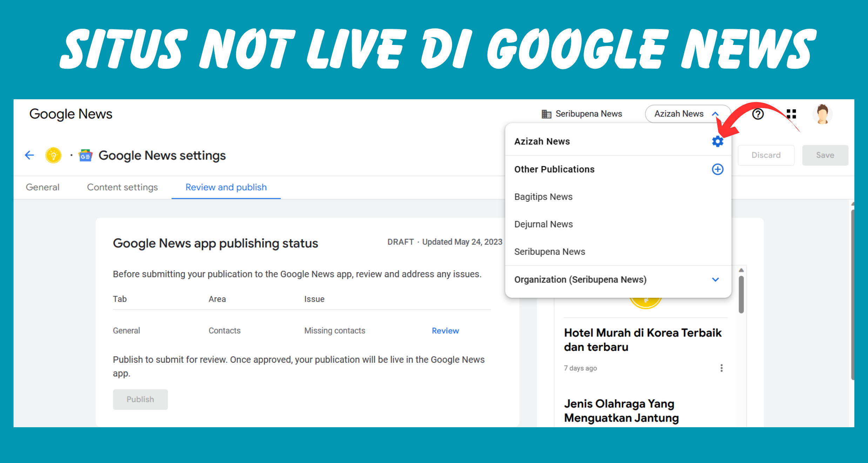
Task: Click the Missing contacts issue cell
Action: [x=335, y=331]
